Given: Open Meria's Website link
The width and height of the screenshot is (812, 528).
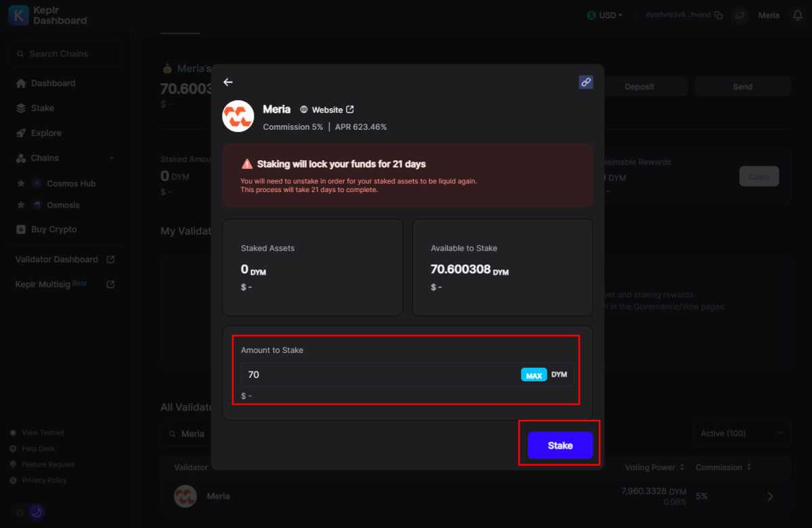Looking at the screenshot, I should [328, 110].
